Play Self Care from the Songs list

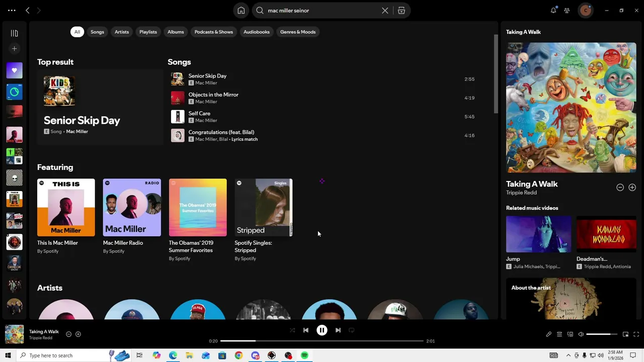coord(323,117)
